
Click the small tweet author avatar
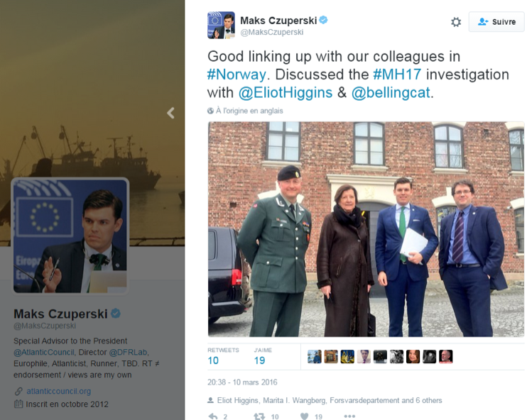[x=221, y=26]
